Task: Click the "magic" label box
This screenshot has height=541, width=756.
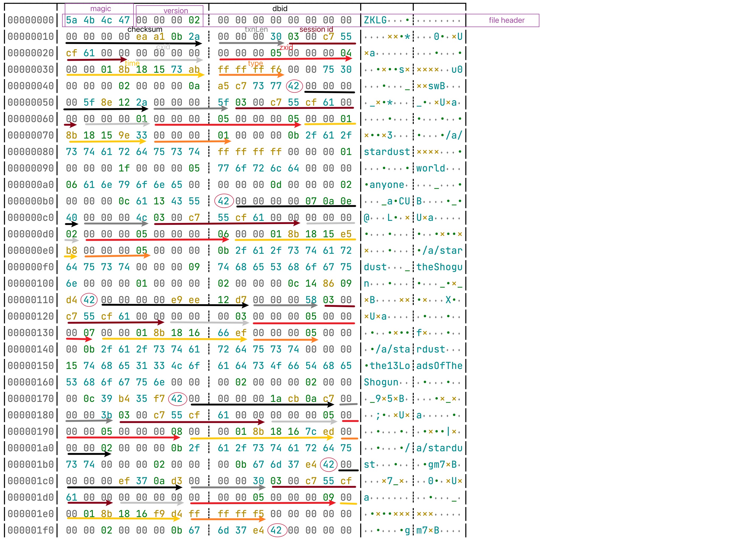Action: click(x=101, y=9)
